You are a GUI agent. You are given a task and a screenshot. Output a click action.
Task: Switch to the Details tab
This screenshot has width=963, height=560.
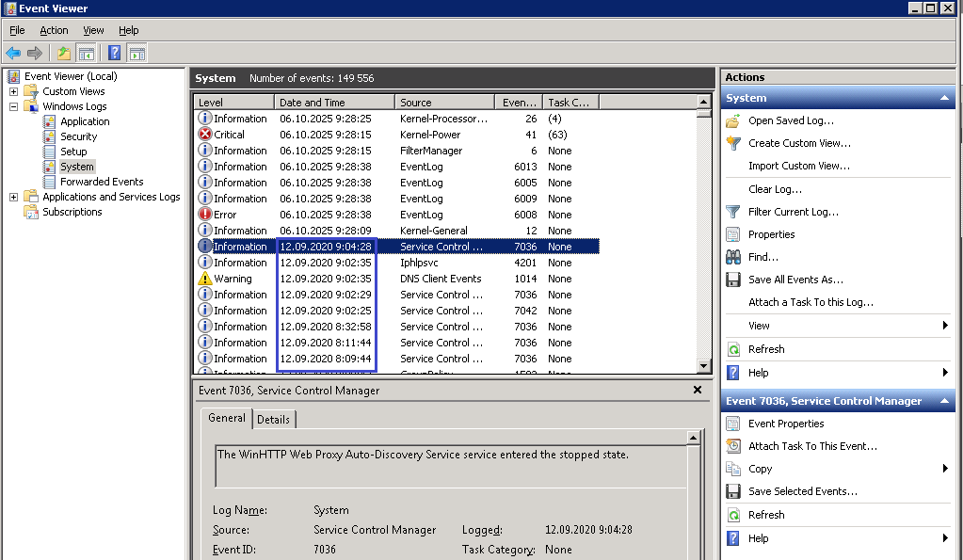(x=273, y=419)
